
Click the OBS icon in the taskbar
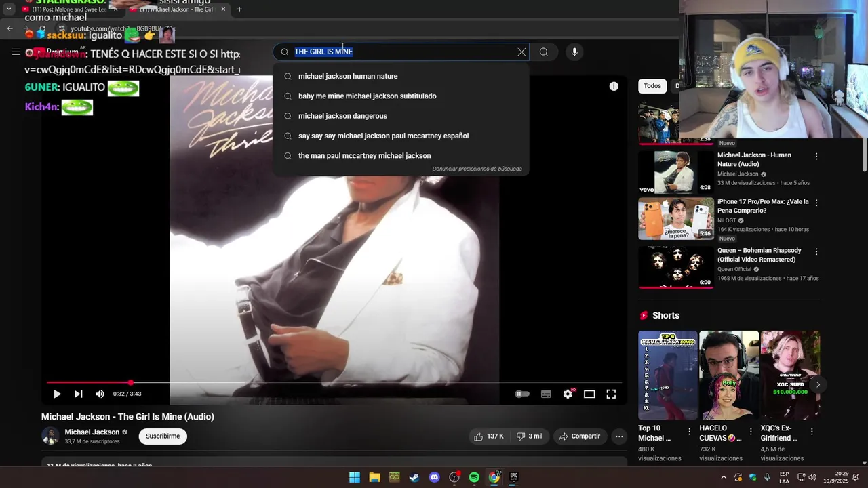tap(454, 477)
